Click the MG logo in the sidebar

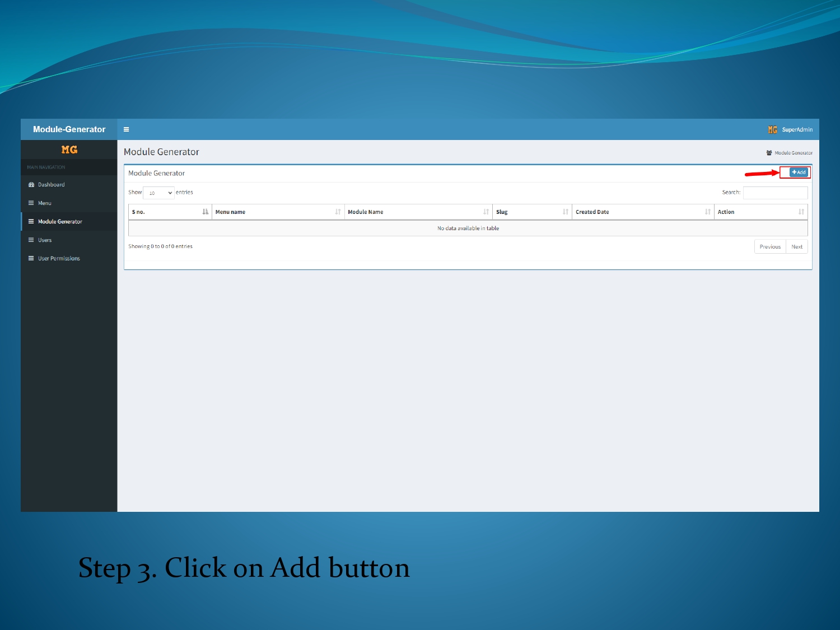coord(68,150)
